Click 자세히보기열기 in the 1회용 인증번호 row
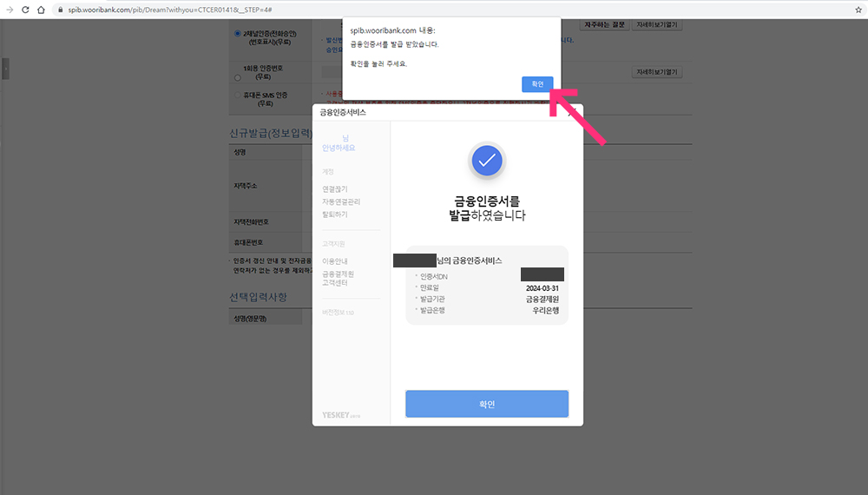 [x=657, y=72]
